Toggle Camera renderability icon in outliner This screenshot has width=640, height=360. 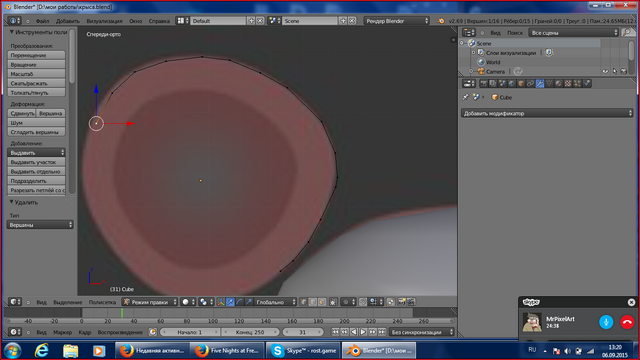click(624, 71)
